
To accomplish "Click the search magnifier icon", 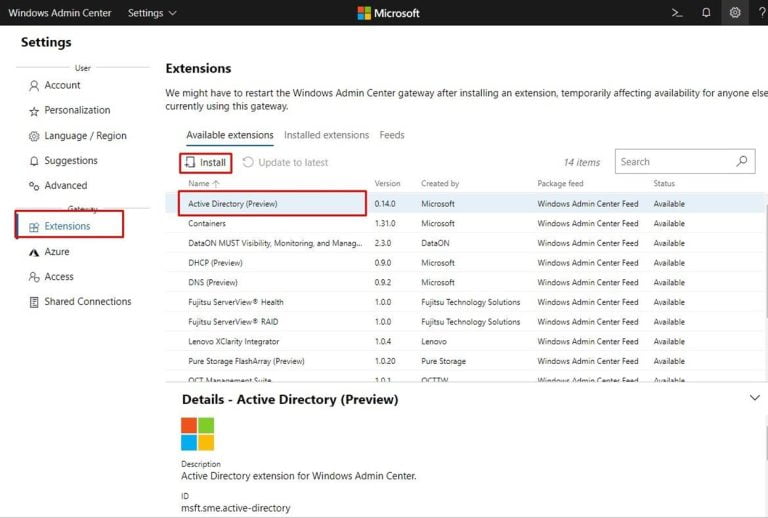I will point(742,161).
